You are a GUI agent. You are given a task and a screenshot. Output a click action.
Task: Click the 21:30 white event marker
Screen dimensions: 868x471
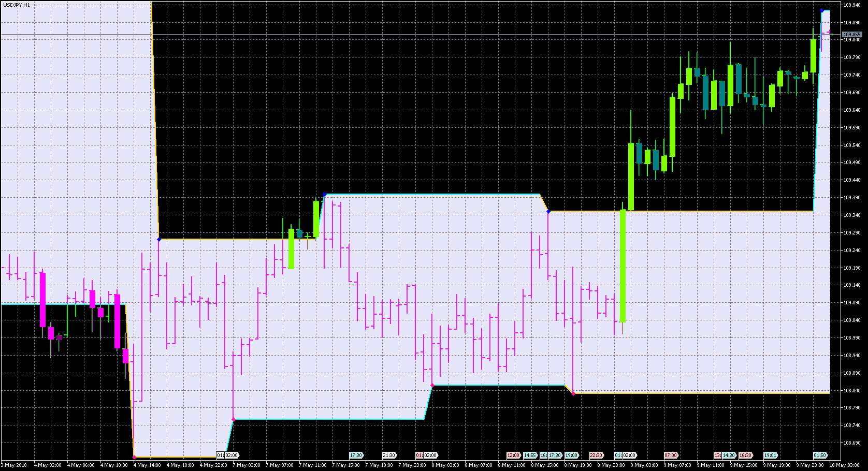pyautogui.click(x=389, y=455)
